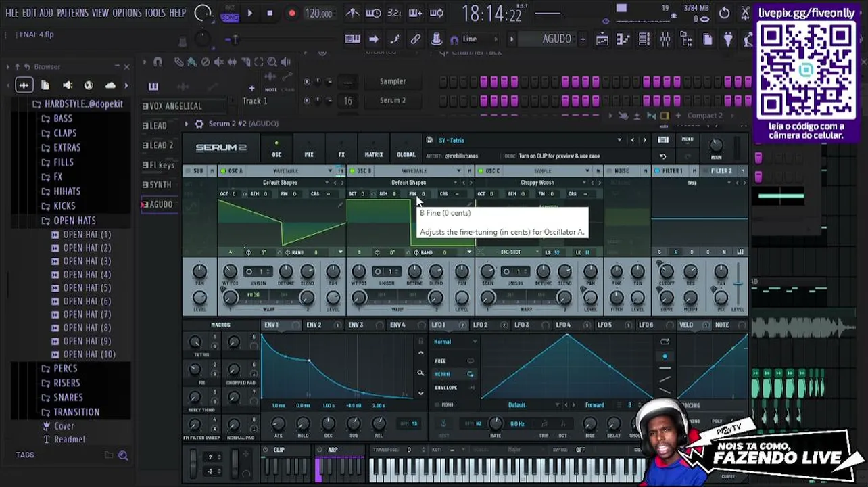Toggle FILTER 1 on or off
The image size is (868, 487).
[656, 171]
